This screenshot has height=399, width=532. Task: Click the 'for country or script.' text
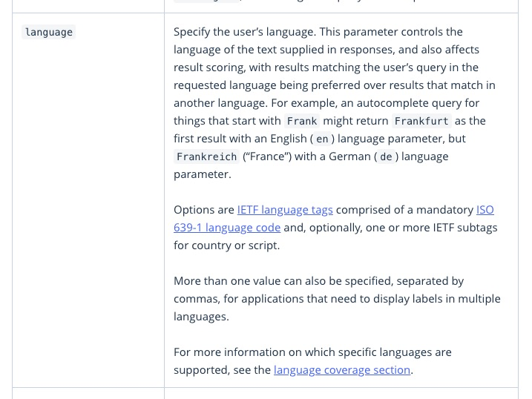[226, 245]
